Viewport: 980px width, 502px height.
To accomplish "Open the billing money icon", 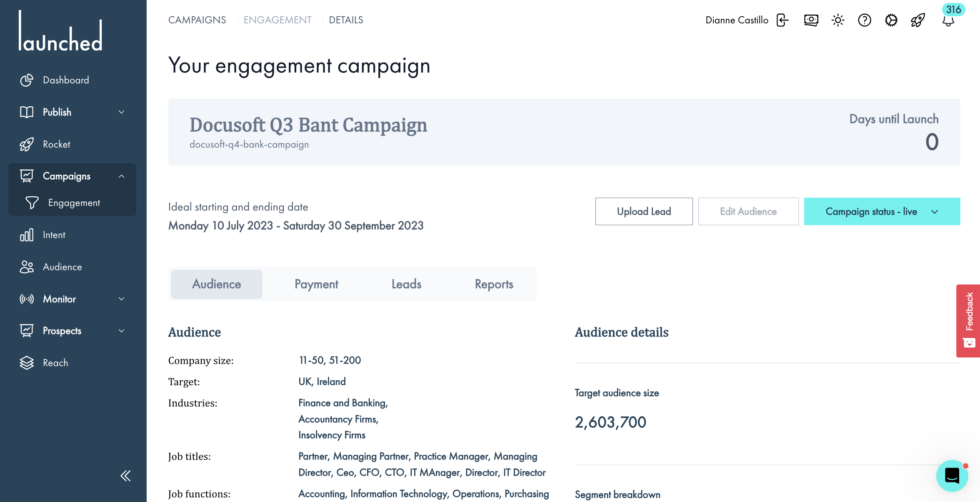I will (x=811, y=20).
